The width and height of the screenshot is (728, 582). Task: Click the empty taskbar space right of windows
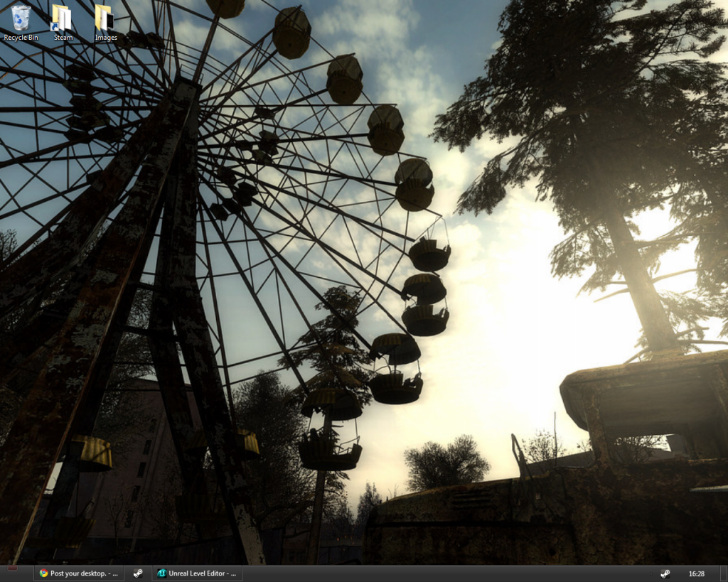[427, 573]
